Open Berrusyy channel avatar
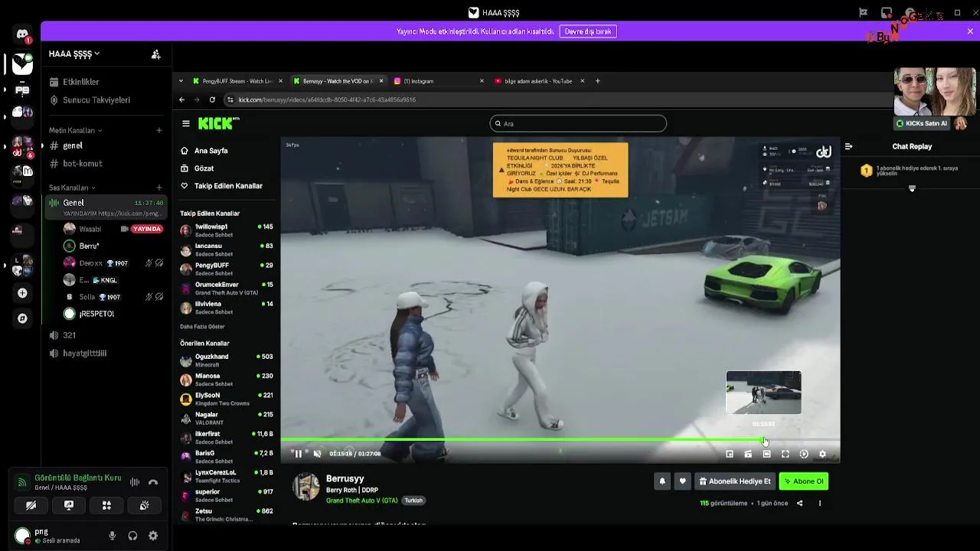This screenshot has width=980, height=551. pyautogui.click(x=306, y=487)
